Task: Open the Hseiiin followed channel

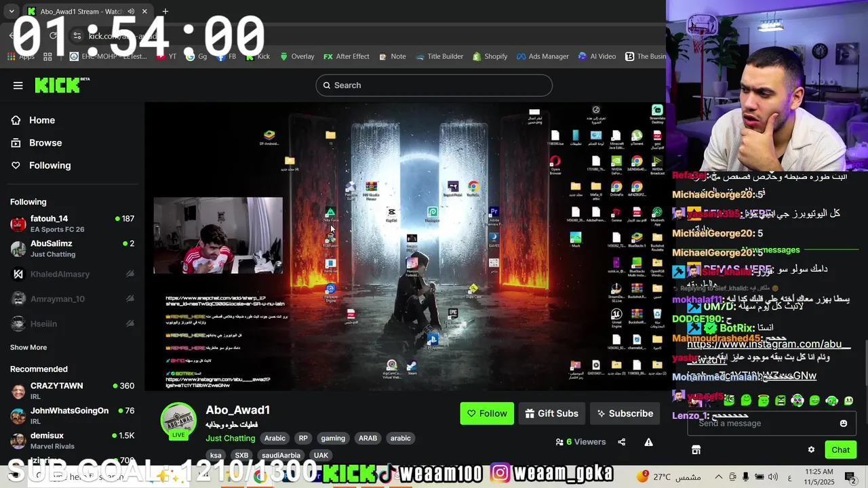Action: coord(72,324)
